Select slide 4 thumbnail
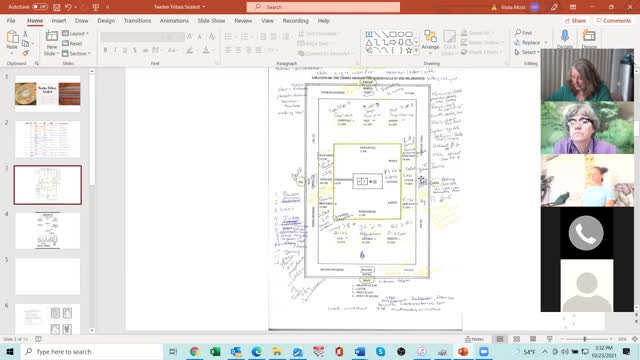 point(47,231)
